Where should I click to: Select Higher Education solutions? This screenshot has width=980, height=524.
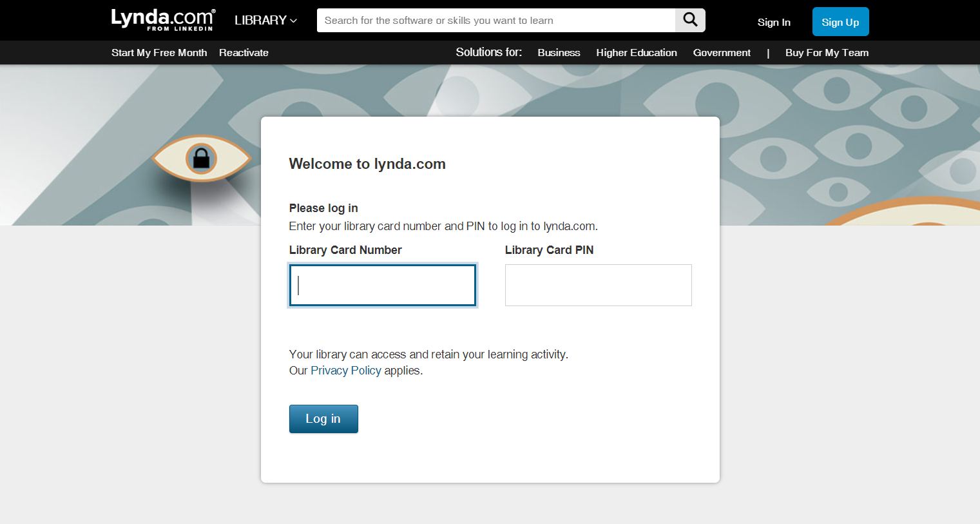pyautogui.click(x=637, y=53)
